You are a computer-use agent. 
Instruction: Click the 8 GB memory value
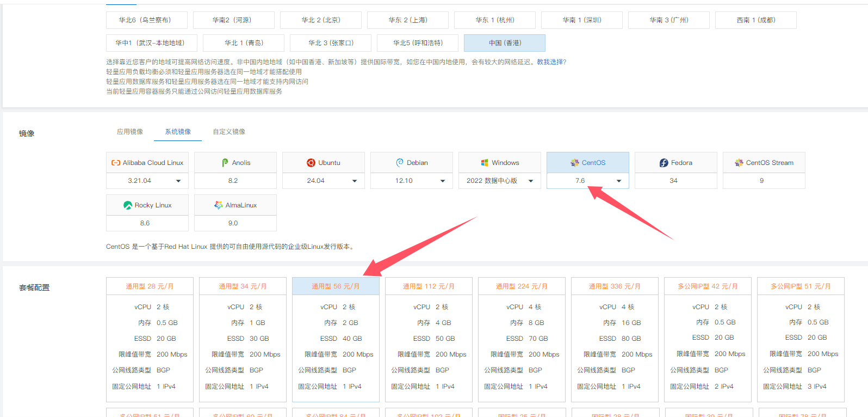pyautogui.click(x=537, y=323)
